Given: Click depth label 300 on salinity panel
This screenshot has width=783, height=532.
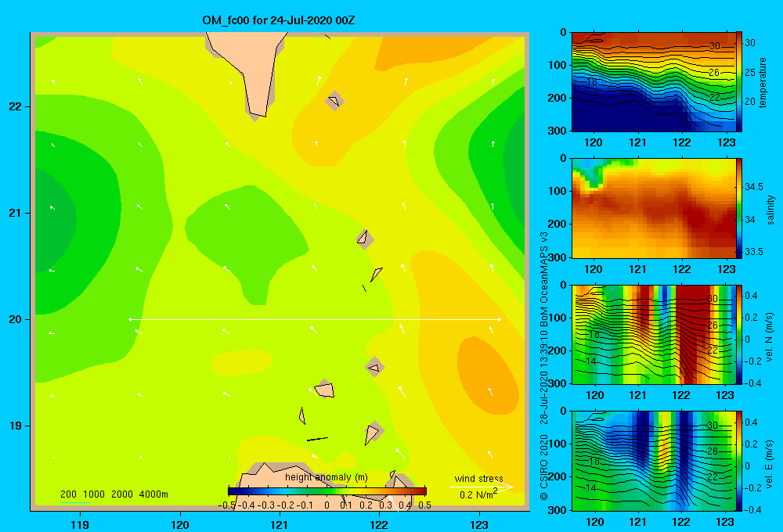Looking at the screenshot, I should [556, 257].
